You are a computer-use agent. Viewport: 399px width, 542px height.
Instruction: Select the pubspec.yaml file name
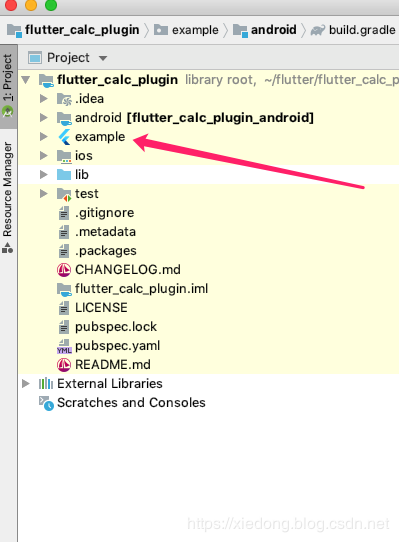[x=118, y=346]
